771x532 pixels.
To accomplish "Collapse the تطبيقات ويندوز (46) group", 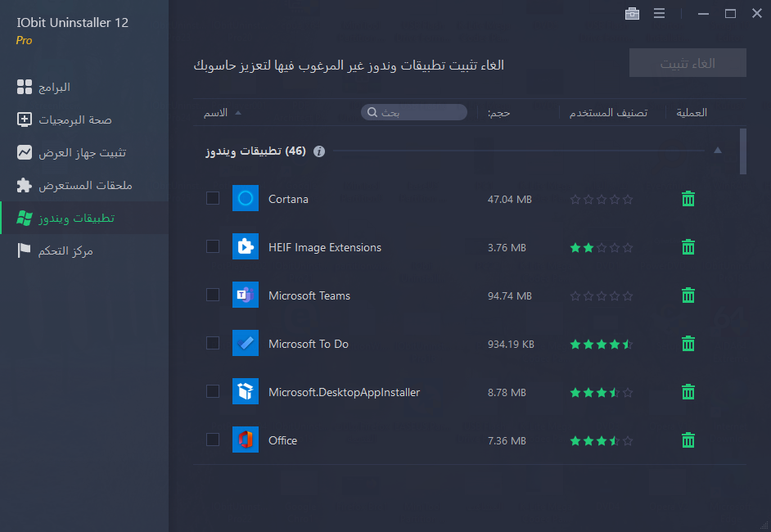I will pos(718,151).
